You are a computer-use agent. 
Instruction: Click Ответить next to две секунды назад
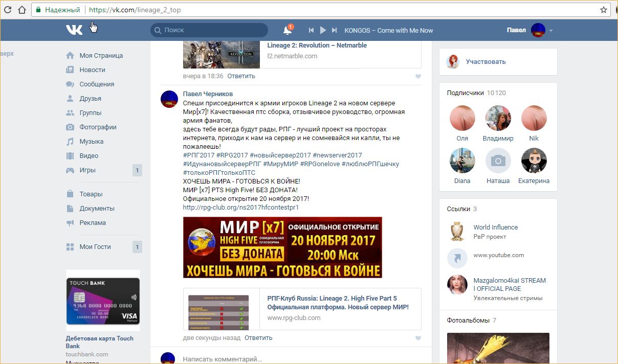[258, 337]
